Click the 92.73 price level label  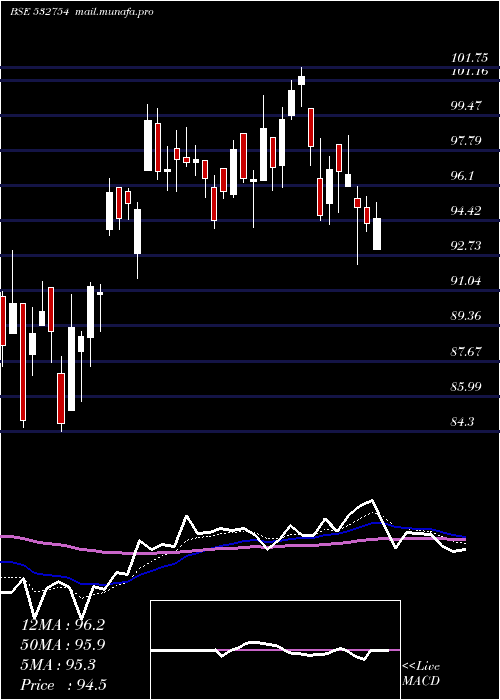tap(466, 246)
